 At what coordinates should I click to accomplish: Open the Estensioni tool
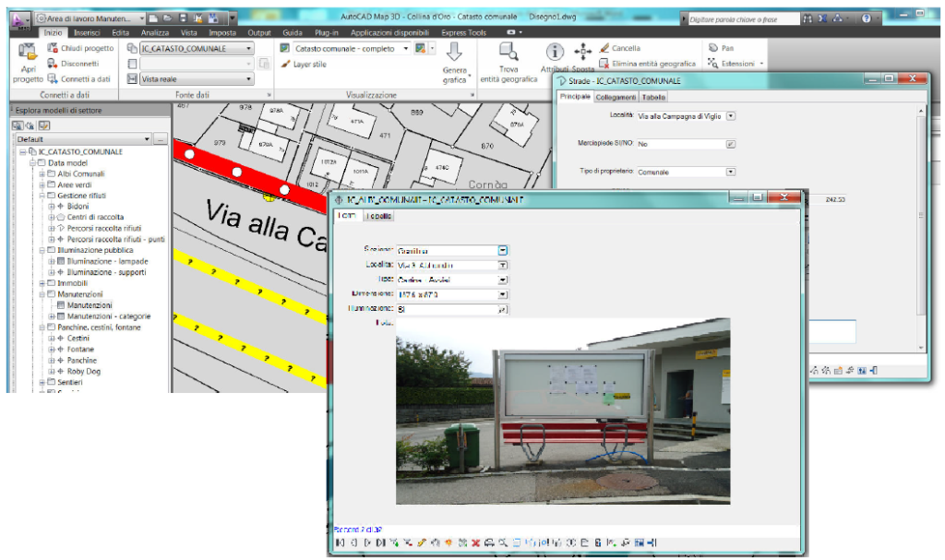[713, 63]
